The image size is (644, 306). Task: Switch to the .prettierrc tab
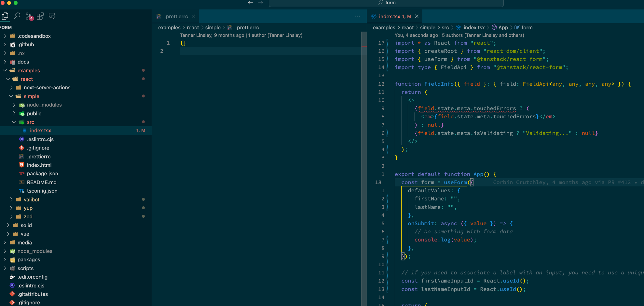[176, 16]
